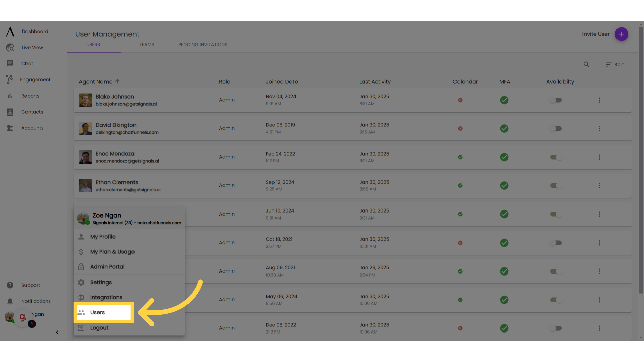Disable availability for Enoc Mendoza
644x362 pixels.
(x=556, y=157)
